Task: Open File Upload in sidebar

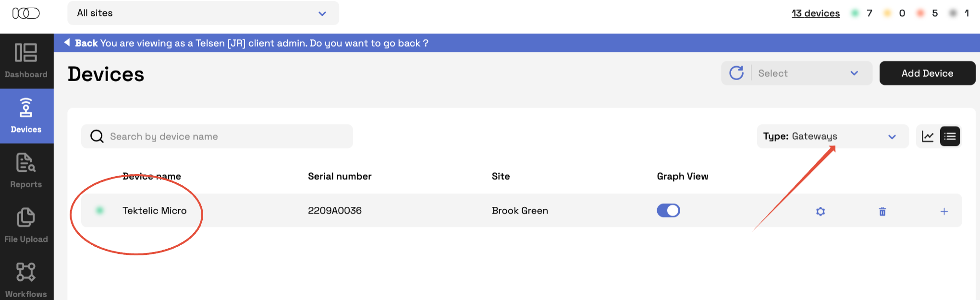Action: coord(26,226)
